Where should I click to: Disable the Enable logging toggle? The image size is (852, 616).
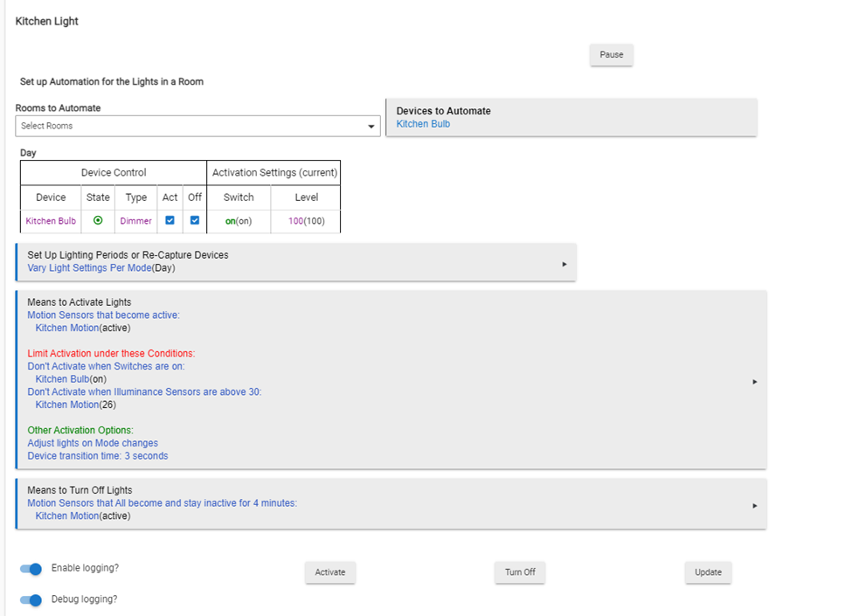pos(31,569)
